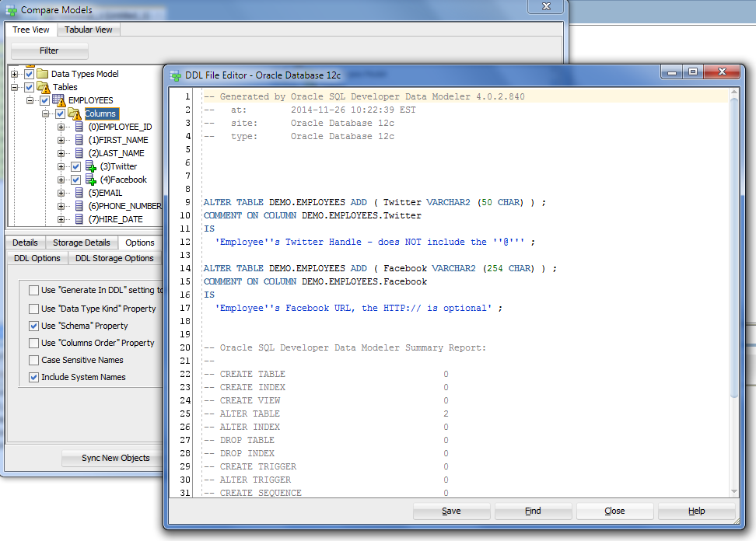Uncheck the Columns node checkbox
Viewport: 756px width, 541px height.
[x=60, y=113]
